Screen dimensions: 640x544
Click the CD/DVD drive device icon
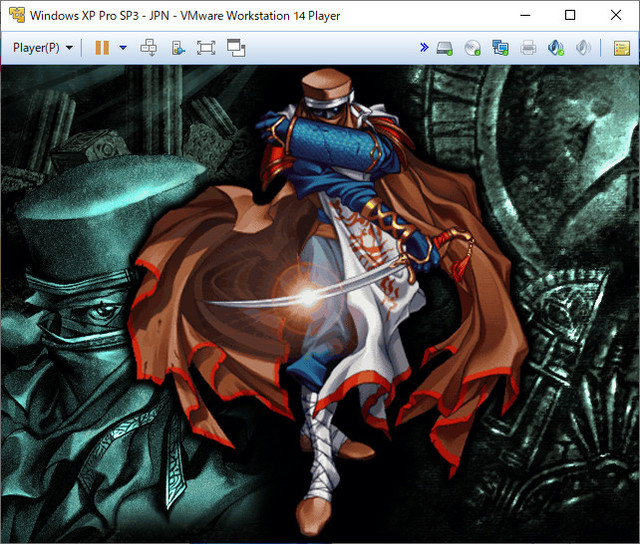click(472, 48)
